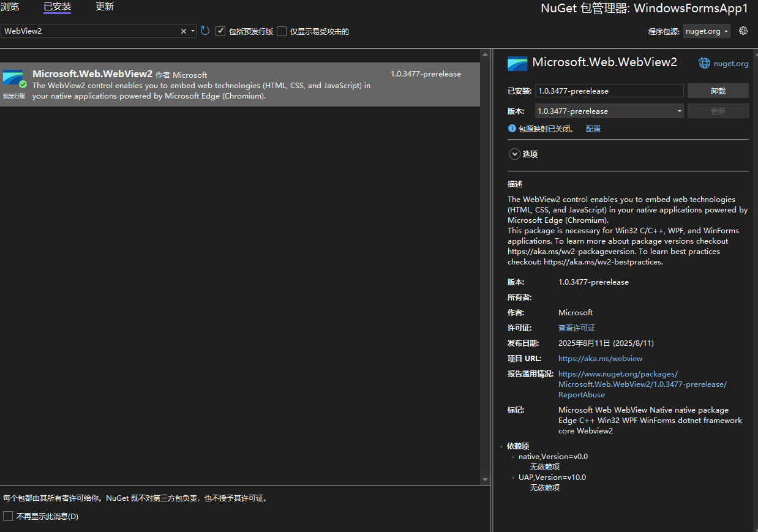This screenshot has width=758, height=532.
Task: Select the Microsoft.Web.WebView2 package row
Action: point(239,84)
